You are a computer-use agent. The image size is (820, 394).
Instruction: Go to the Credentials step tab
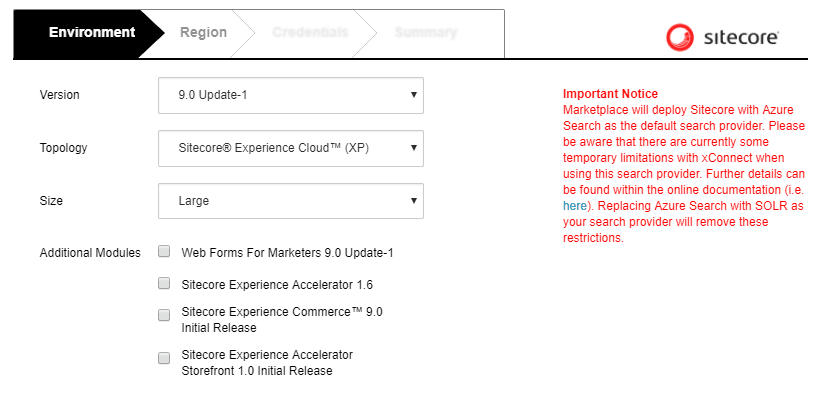[x=310, y=32]
